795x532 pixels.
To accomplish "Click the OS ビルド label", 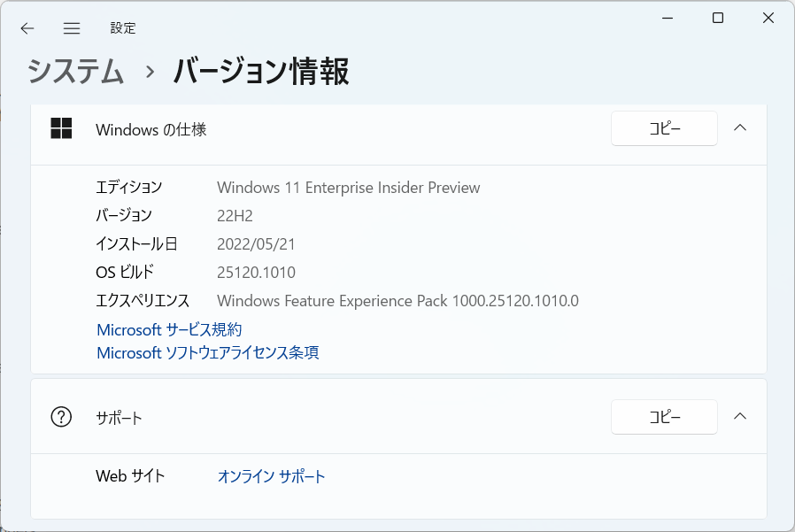I will [125, 273].
